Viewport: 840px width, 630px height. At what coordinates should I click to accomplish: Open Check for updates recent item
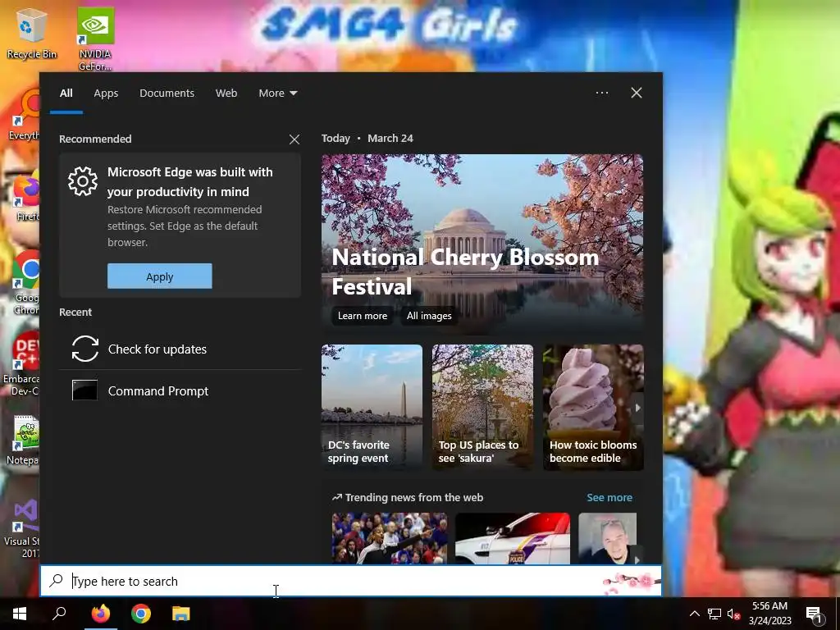pyautogui.click(x=180, y=349)
